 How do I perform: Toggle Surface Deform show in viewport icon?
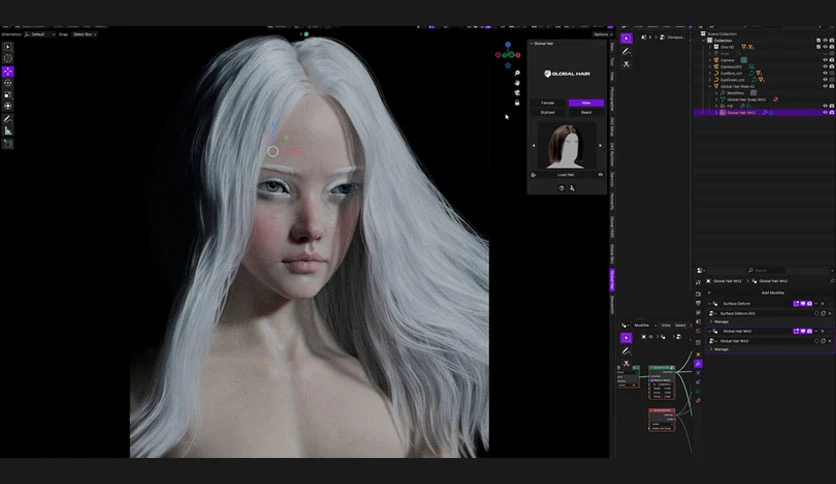(802, 304)
